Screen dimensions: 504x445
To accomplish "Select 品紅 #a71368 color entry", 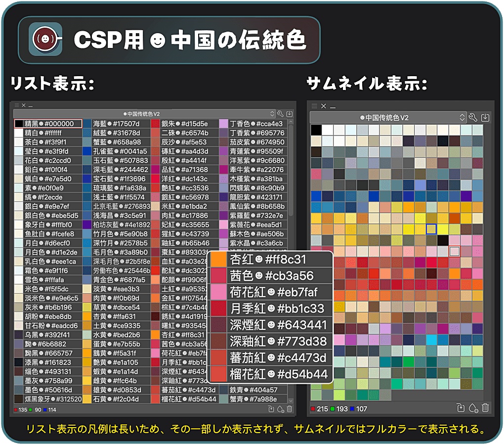I will (184, 170).
